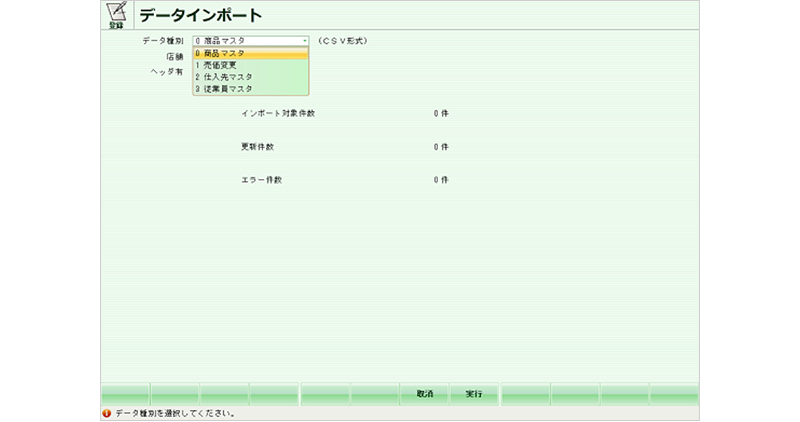The image size is (800, 422).
Task: Select 1 売価変更 from the list
Action: (251, 65)
